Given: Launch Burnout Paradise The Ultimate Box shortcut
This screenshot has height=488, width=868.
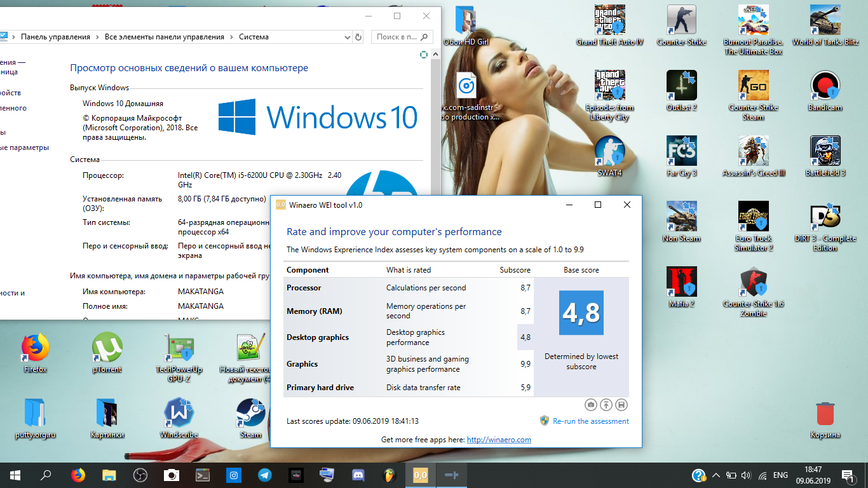Looking at the screenshot, I should 754,30.
